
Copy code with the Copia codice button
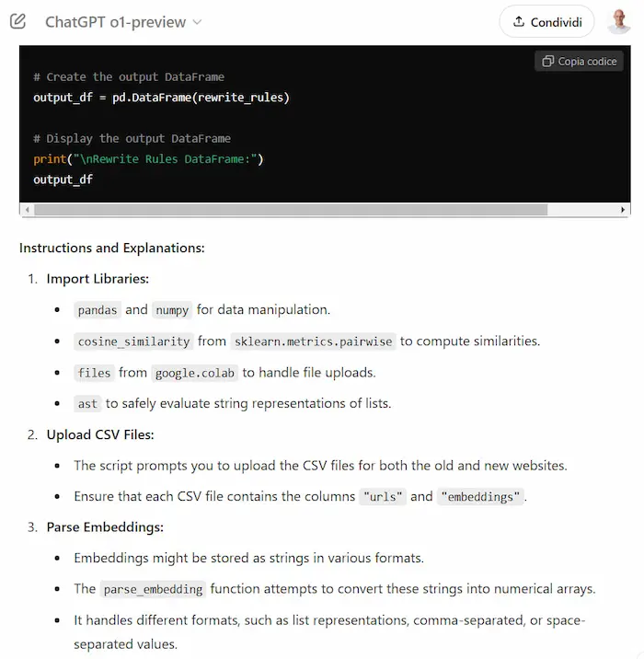click(579, 62)
